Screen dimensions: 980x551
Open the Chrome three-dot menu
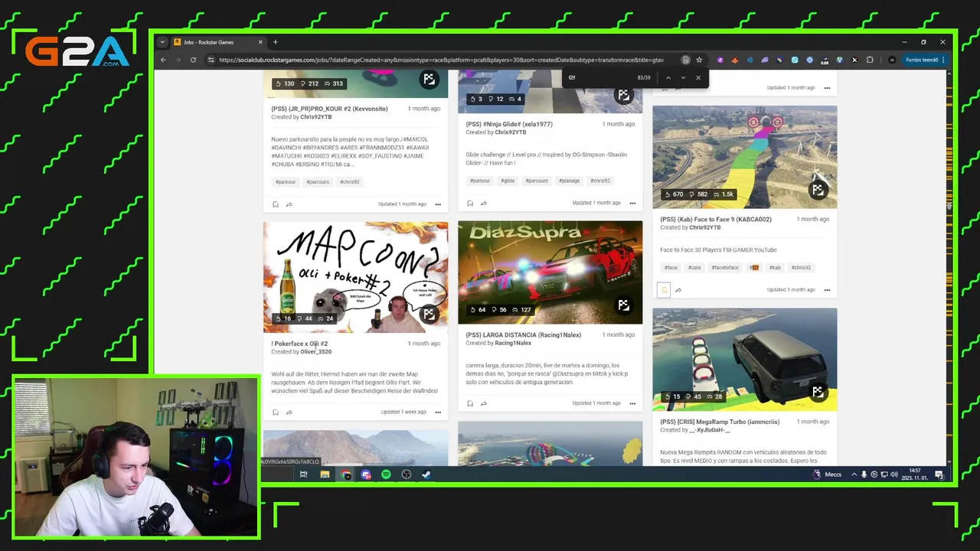coord(942,60)
